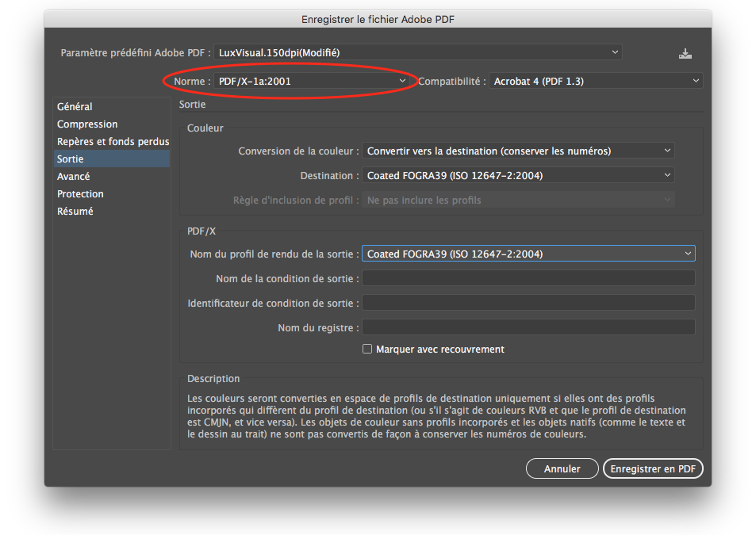Click the Nom du registre text field
Viewport: 756px width, 535px height.
528,327
